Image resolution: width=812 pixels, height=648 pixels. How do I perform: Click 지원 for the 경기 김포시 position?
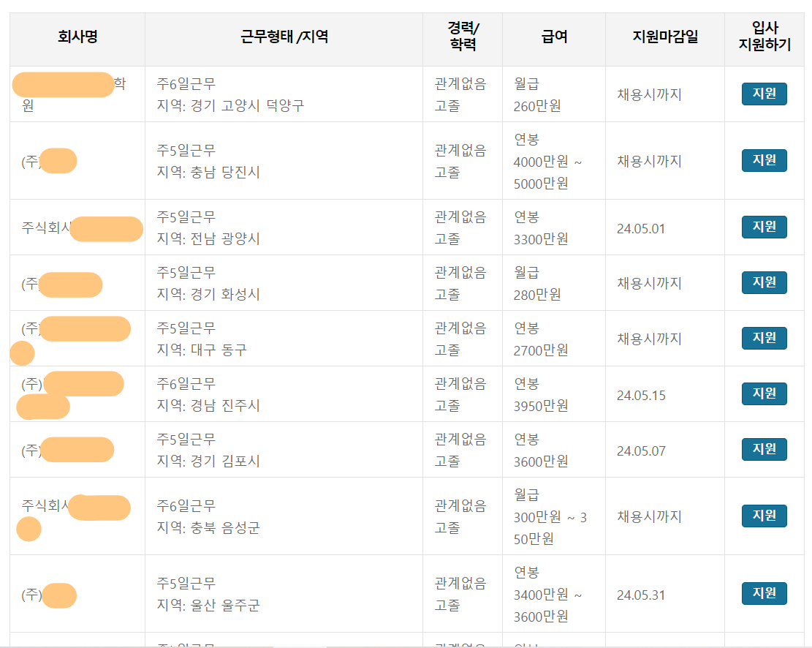click(764, 449)
